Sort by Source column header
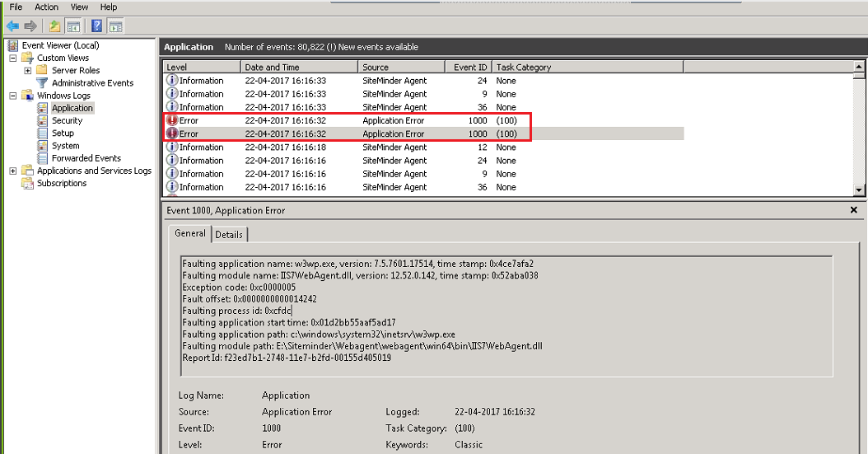Screen dimensions: 868x454 point(402,67)
